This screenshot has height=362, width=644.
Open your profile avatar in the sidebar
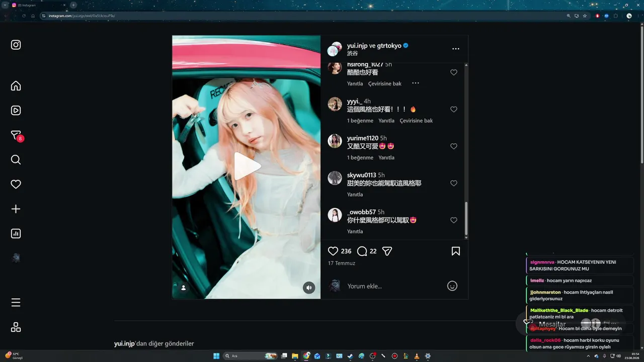tap(16, 258)
